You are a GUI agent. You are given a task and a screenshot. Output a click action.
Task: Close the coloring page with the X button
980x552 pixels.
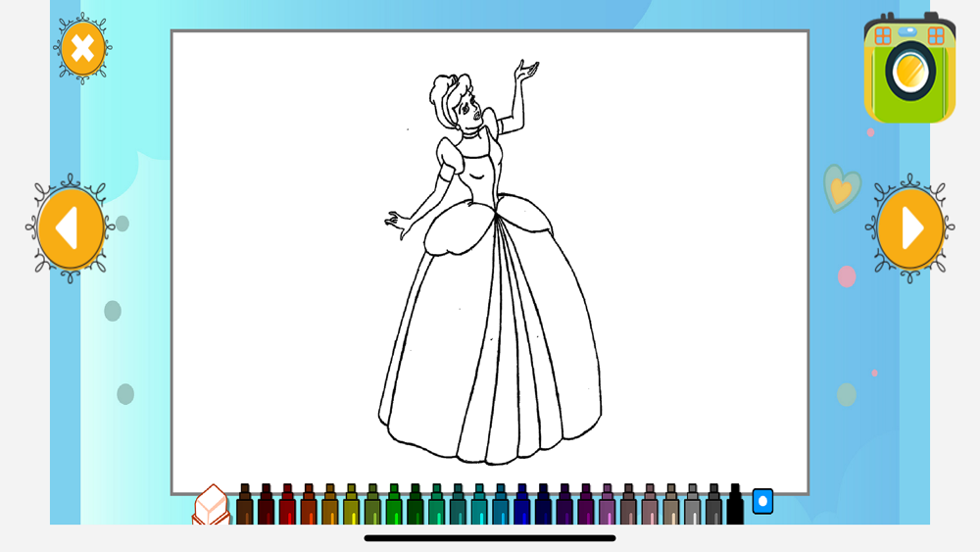point(82,48)
